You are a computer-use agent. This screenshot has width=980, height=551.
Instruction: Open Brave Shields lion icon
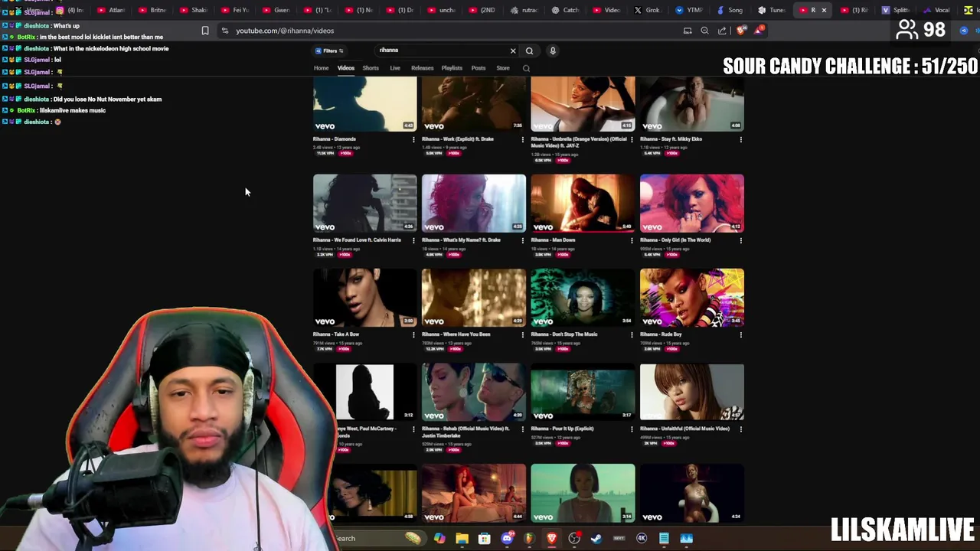point(741,31)
